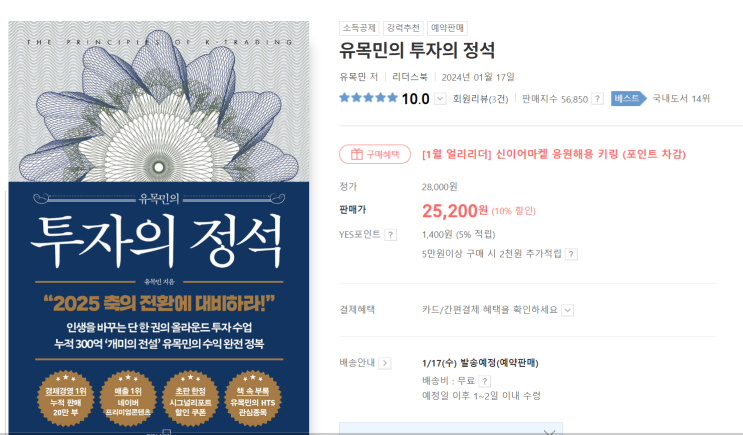Expand the collapsed panel chevron at bottom

(x=549, y=432)
